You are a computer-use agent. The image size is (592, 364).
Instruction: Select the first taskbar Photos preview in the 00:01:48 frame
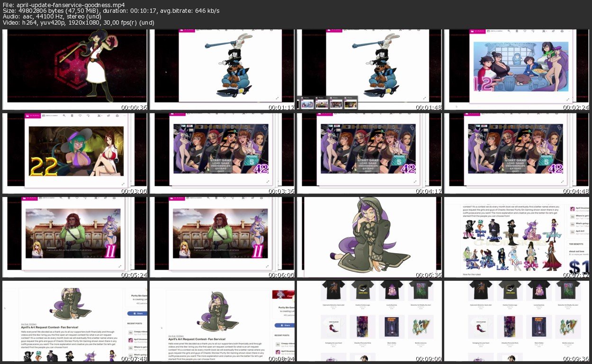pyautogui.click(x=307, y=104)
